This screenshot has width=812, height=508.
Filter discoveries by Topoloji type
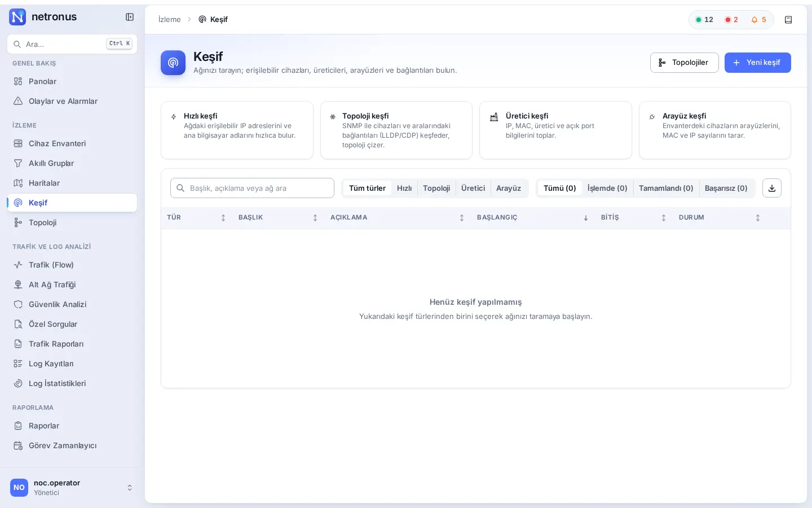pyautogui.click(x=436, y=188)
